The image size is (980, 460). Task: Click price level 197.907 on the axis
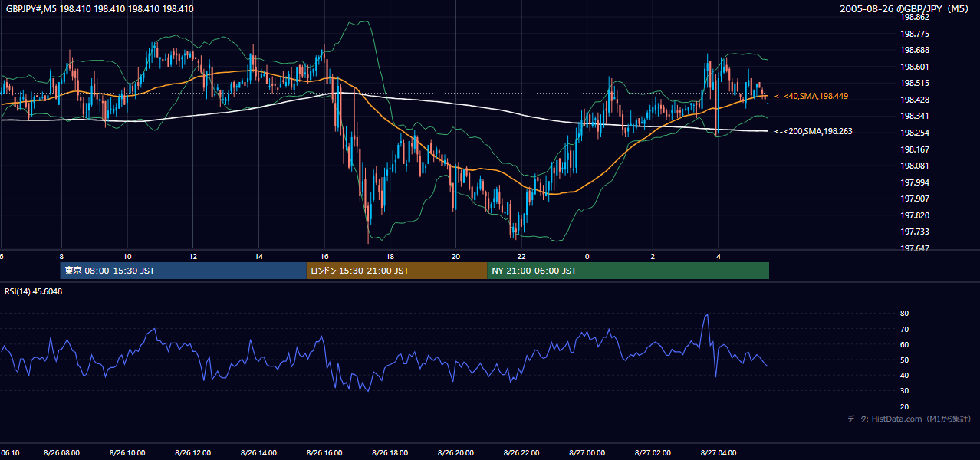pos(915,199)
